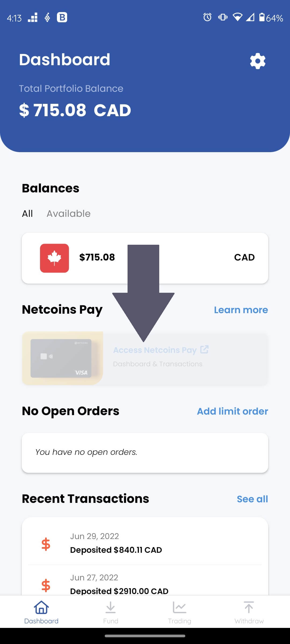Image resolution: width=290 pixels, height=644 pixels.
Task: Tap the Wi-Fi icon in the status bar
Action: click(x=237, y=17)
